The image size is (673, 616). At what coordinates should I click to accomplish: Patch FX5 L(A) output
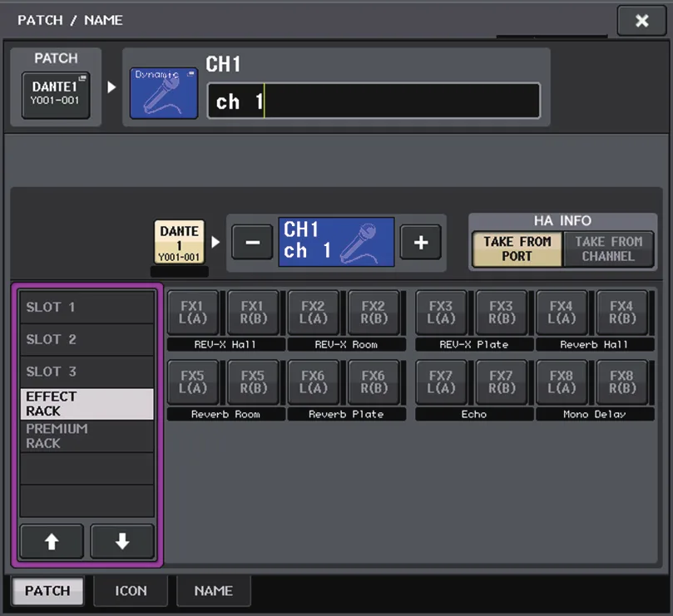point(193,382)
